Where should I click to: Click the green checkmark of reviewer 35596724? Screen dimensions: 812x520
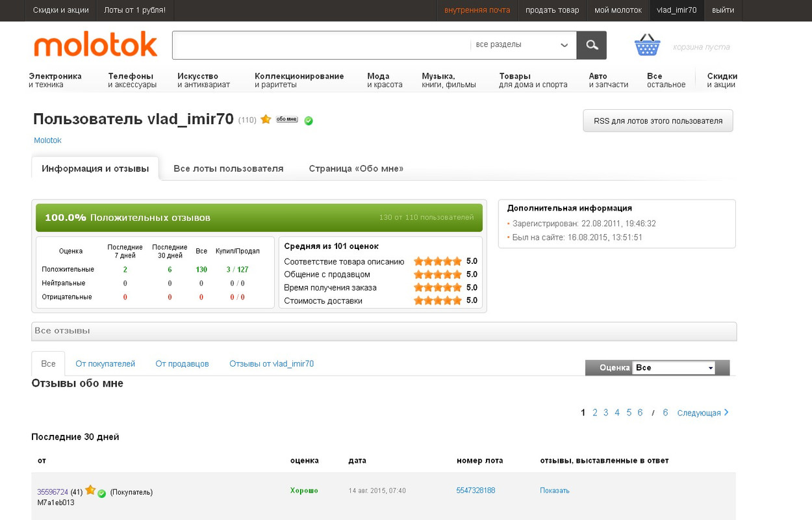click(x=102, y=493)
